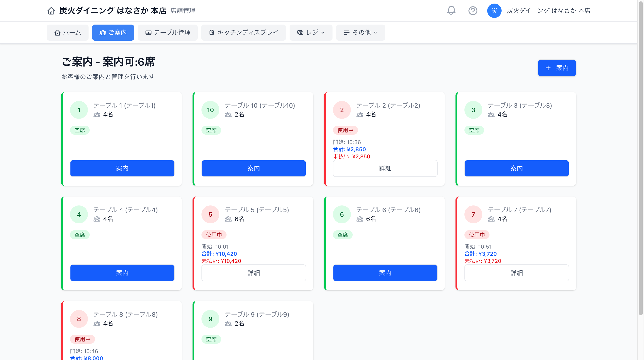
Task: Click the 使用中 badge on テーブル 8
Action: coord(82,339)
